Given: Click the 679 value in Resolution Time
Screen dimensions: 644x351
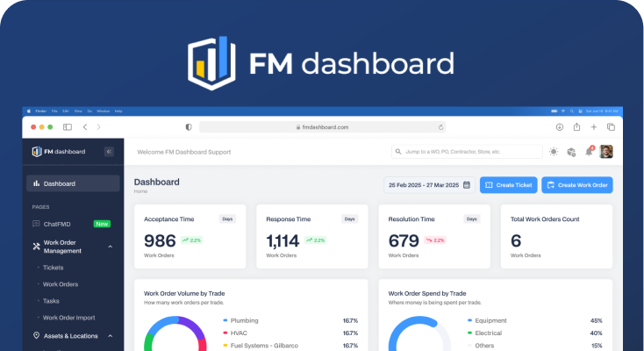Looking at the screenshot, I should tap(404, 240).
